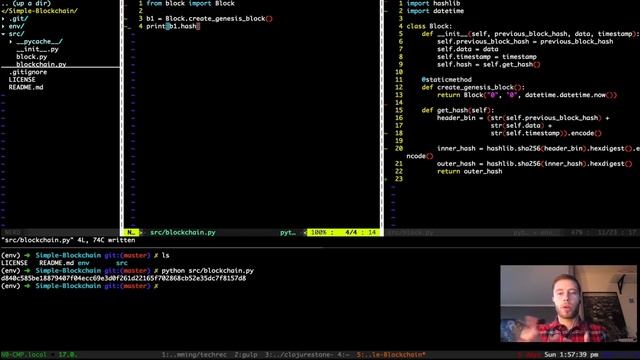
Task: Go up a directory in file tree
Action: pos(27,3)
